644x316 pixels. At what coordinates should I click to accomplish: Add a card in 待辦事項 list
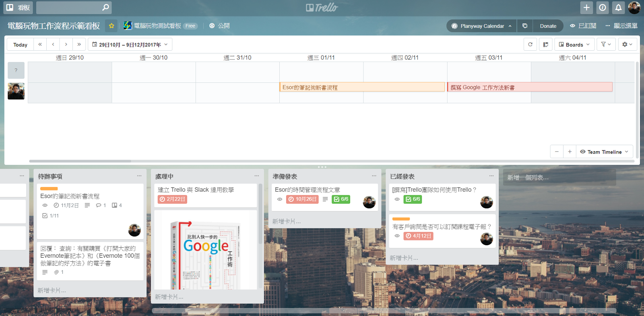(x=52, y=290)
